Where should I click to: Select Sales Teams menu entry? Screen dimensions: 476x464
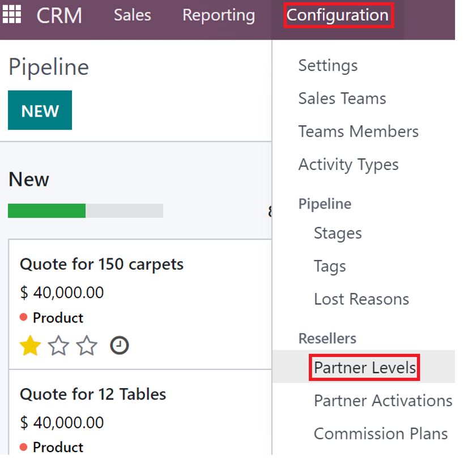pyautogui.click(x=342, y=99)
